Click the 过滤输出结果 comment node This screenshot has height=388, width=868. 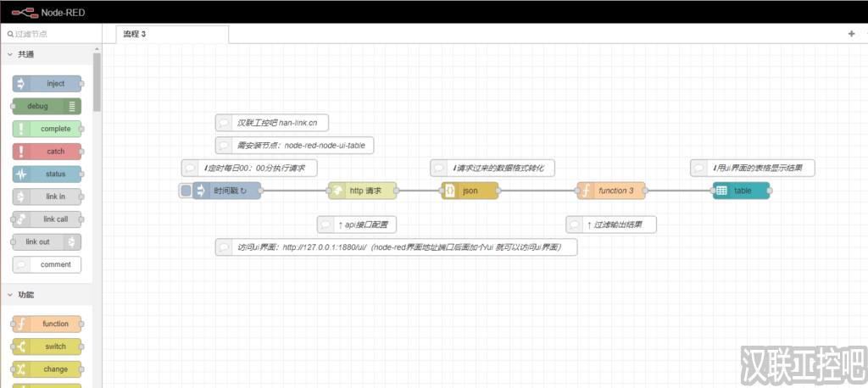pyautogui.click(x=611, y=224)
